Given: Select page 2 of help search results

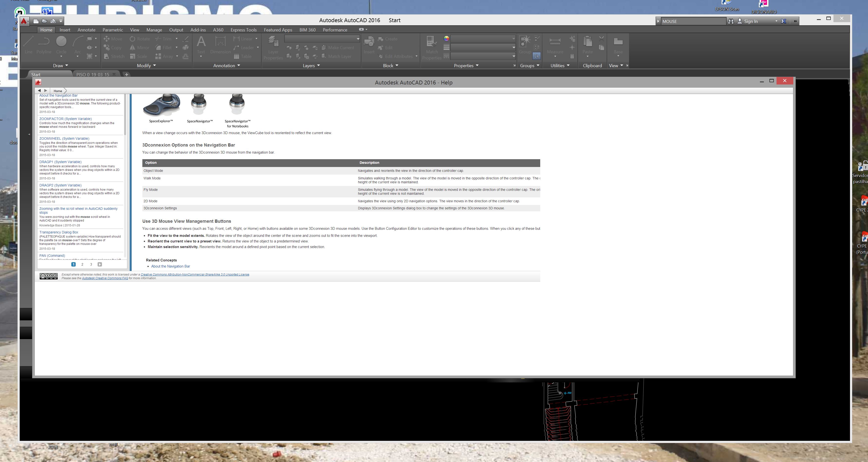Looking at the screenshot, I should pyautogui.click(x=82, y=264).
